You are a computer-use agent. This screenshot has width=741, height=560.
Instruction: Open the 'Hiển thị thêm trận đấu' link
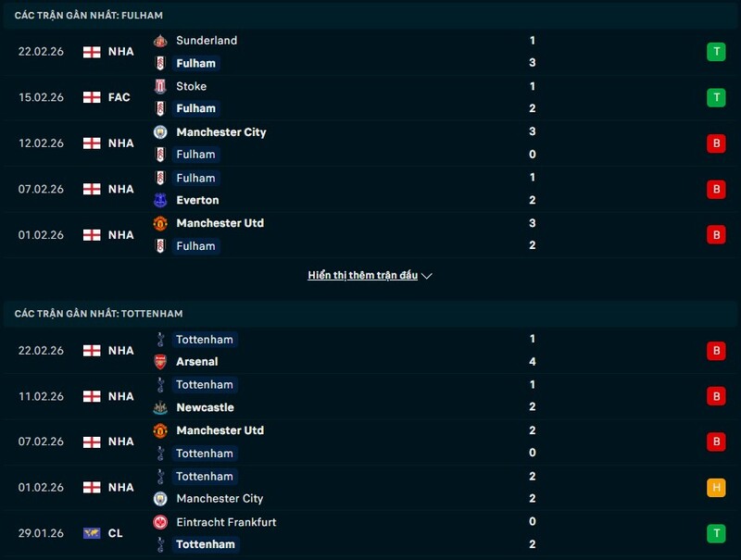(363, 276)
